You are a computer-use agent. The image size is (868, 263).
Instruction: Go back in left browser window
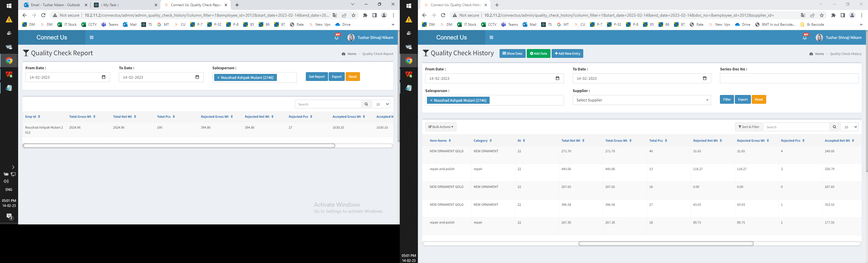pos(24,15)
